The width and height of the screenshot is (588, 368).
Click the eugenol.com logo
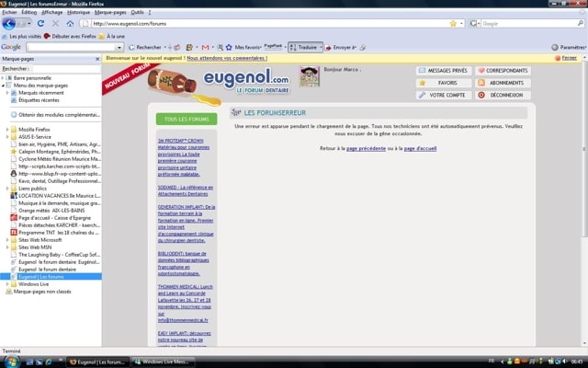246,81
